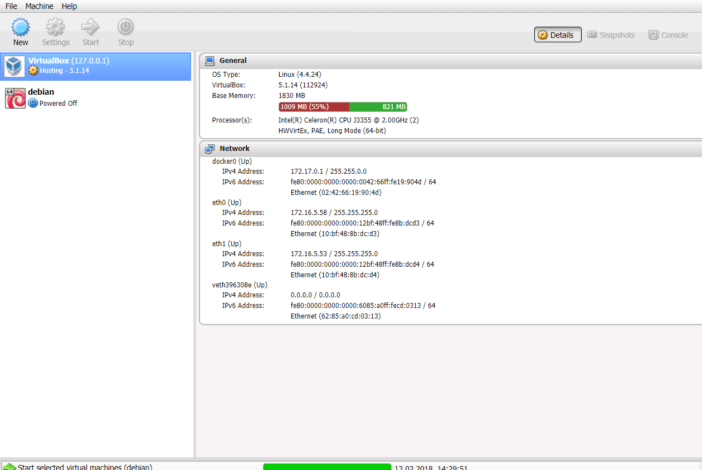Click docker0 IPv6 address ending fe19:904d
Screen dimensions: 702x470
pos(363,182)
